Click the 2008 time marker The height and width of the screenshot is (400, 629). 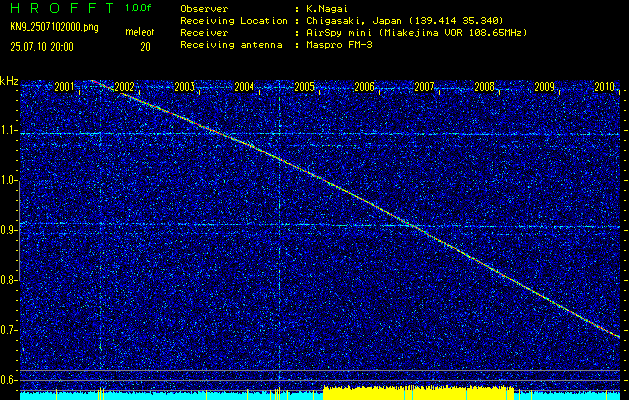[x=485, y=87]
